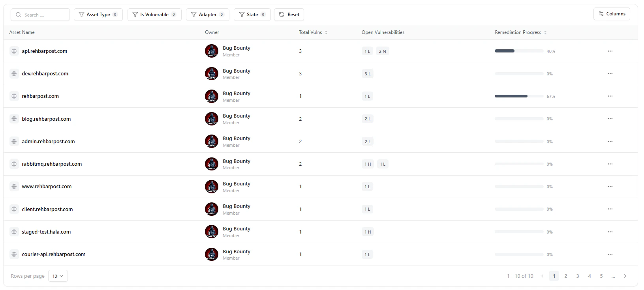Viewport: 644px width, 290px height.
Task: Click the 67% remediation progress bar
Action: pyautogui.click(x=518, y=96)
